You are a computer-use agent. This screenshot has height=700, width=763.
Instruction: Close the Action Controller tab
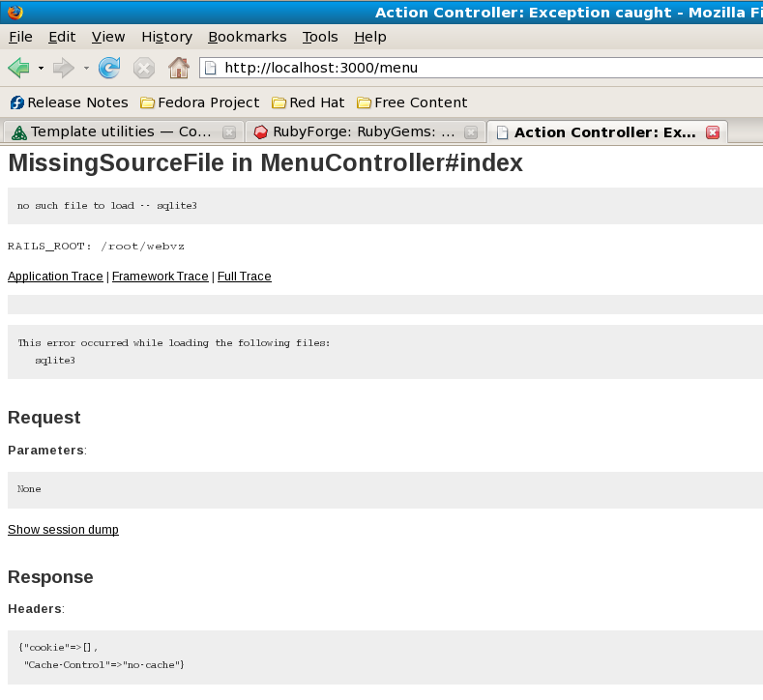(713, 132)
